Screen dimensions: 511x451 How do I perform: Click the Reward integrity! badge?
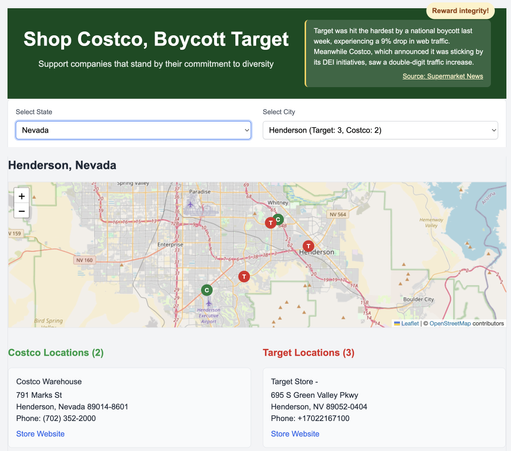click(x=460, y=11)
